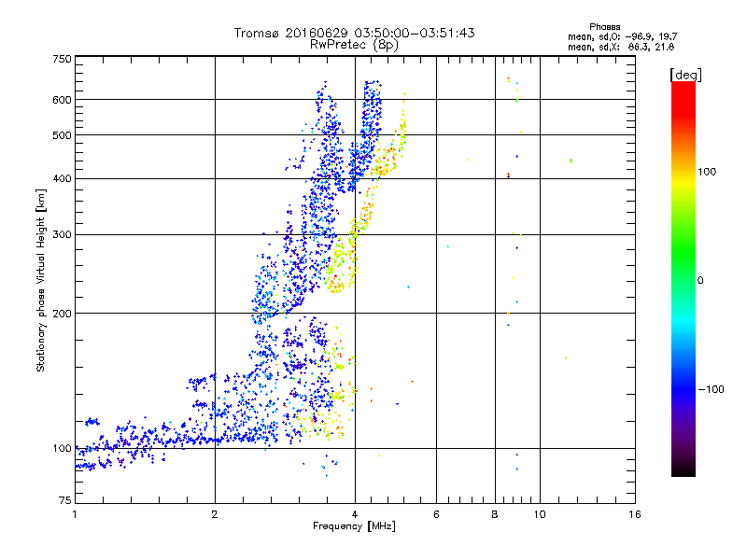Click the y-axis tick label '75'

[65, 500]
